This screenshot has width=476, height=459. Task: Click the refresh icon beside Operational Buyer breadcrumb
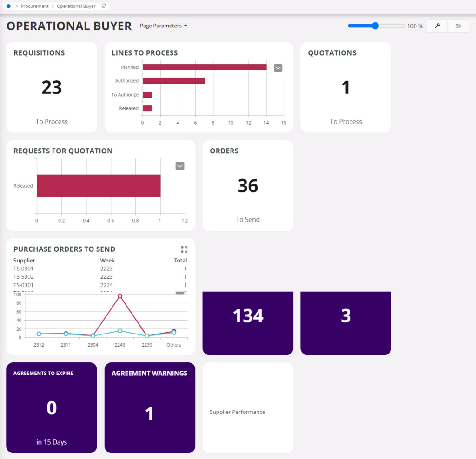pos(104,6)
